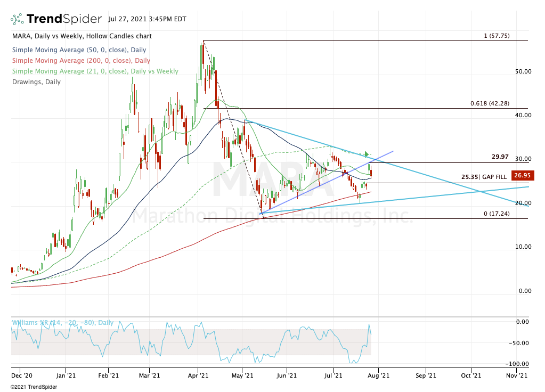Open the Williams %R indicator label

coord(63,322)
